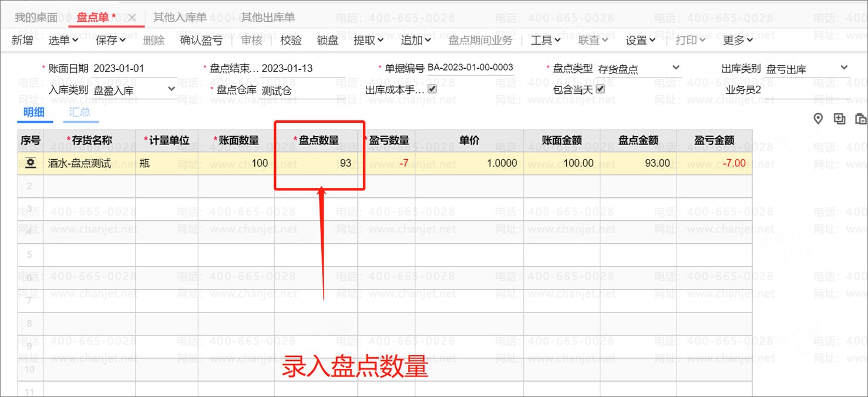Click the 盘点结束 date field
The width and height of the screenshot is (868, 397).
click(303, 68)
